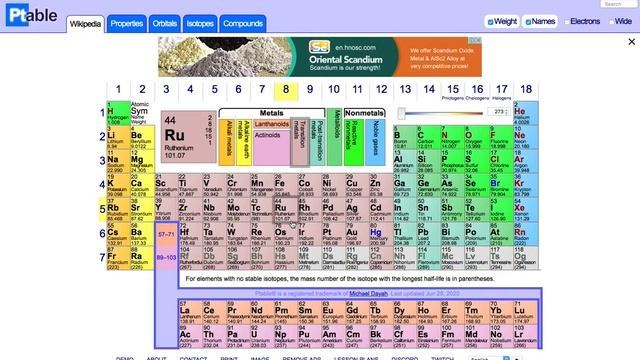Select the Ruthenium cell in period 5
The width and height of the screenshot is (640, 360).
[x=286, y=210]
